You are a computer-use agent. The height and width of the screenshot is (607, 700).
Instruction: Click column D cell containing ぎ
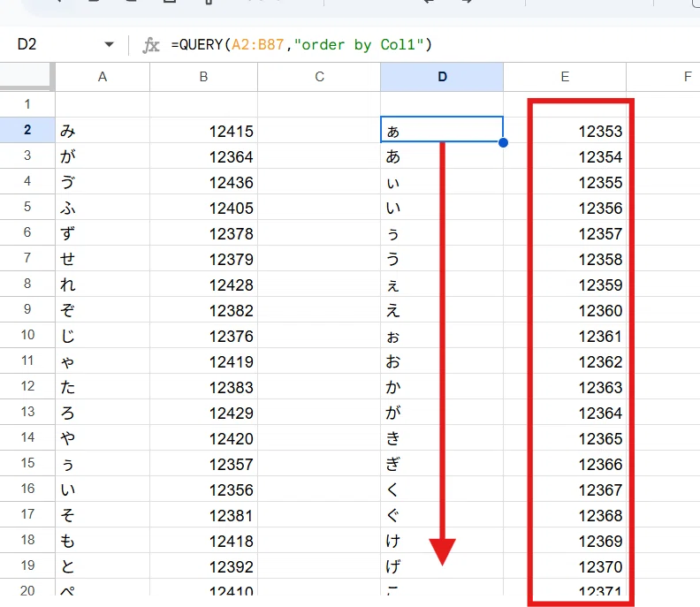pyautogui.click(x=442, y=463)
